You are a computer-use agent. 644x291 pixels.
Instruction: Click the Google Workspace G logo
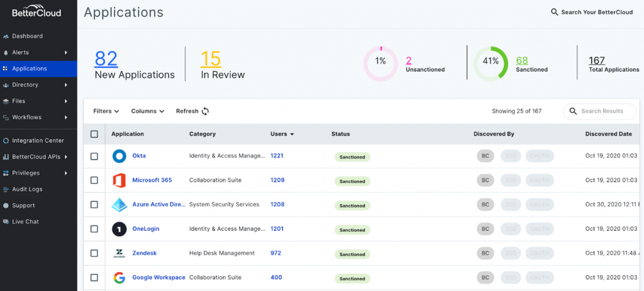point(119,278)
